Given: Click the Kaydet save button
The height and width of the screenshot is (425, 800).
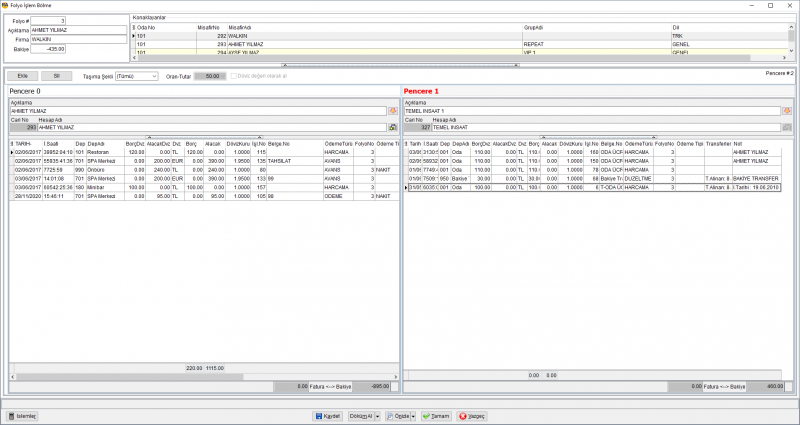Looking at the screenshot, I should click(327, 416).
